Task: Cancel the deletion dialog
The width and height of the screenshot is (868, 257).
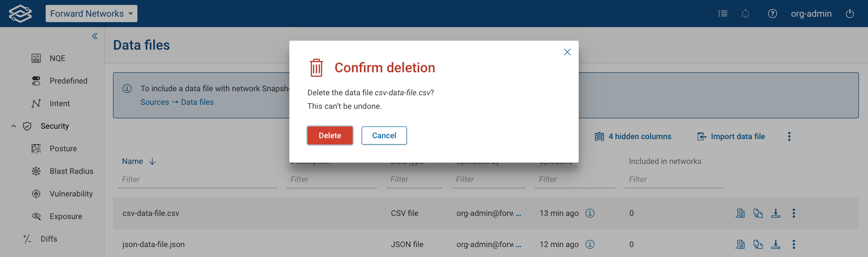Action: [x=384, y=136]
